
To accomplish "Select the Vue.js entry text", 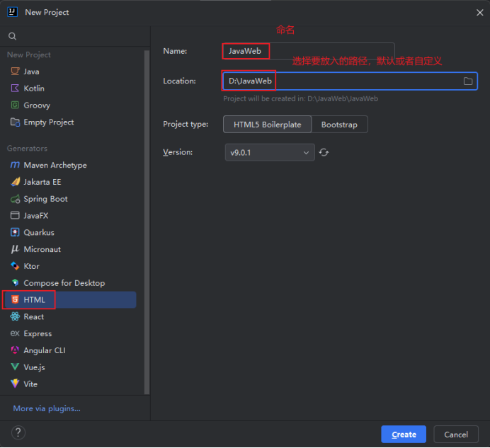I will coord(35,367).
